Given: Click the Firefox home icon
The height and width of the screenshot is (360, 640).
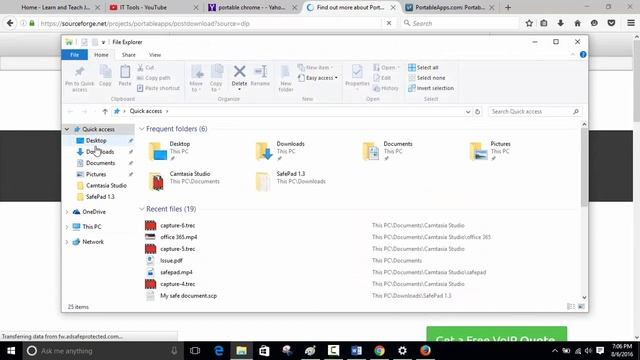Looking at the screenshot, I should pyautogui.click(x=577, y=23).
